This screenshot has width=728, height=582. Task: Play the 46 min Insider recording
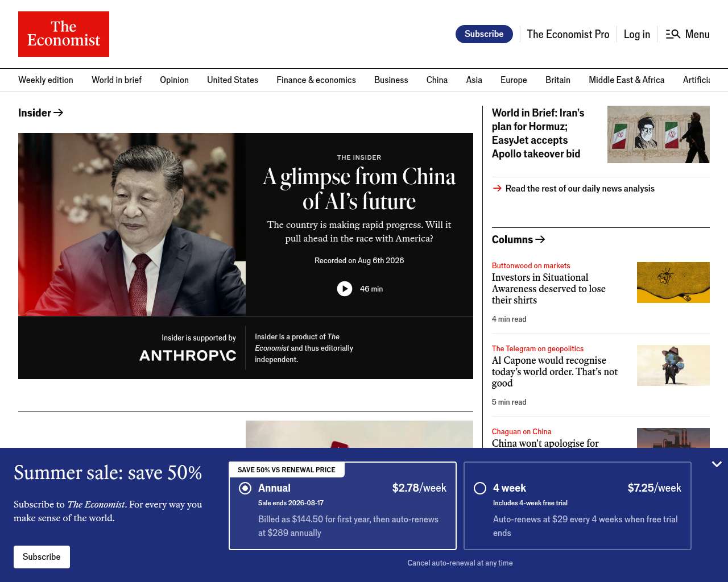tap(345, 289)
